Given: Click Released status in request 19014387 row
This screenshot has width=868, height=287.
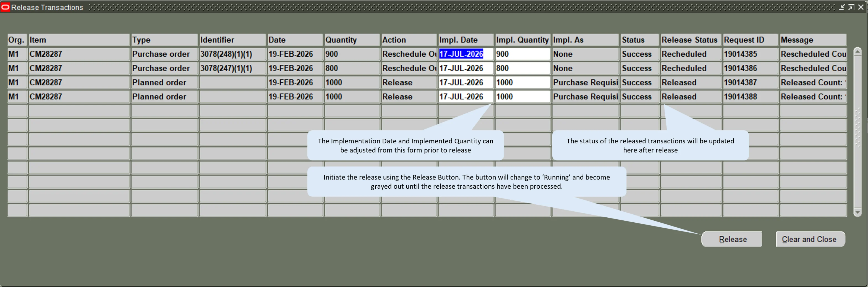Looking at the screenshot, I should 691,82.
